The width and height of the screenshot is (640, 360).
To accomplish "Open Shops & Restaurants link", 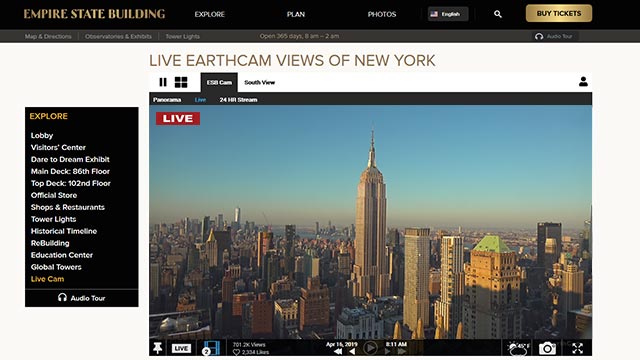I will click(x=67, y=207).
